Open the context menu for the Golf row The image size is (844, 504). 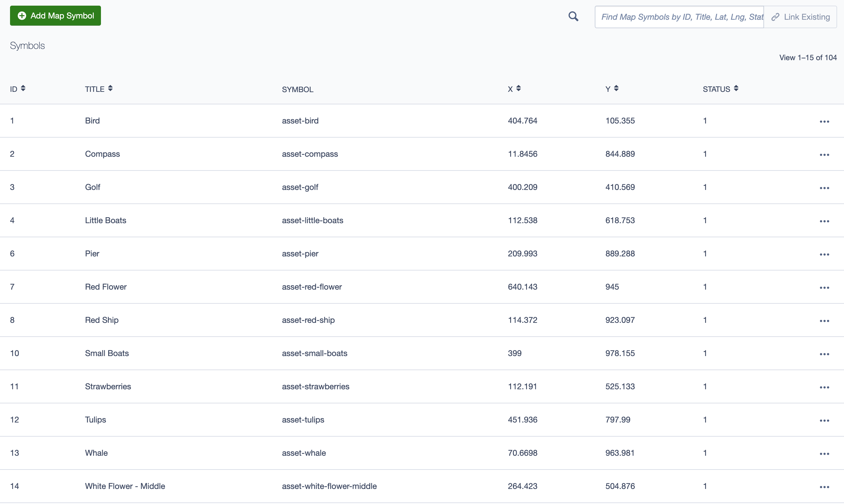[825, 188]
